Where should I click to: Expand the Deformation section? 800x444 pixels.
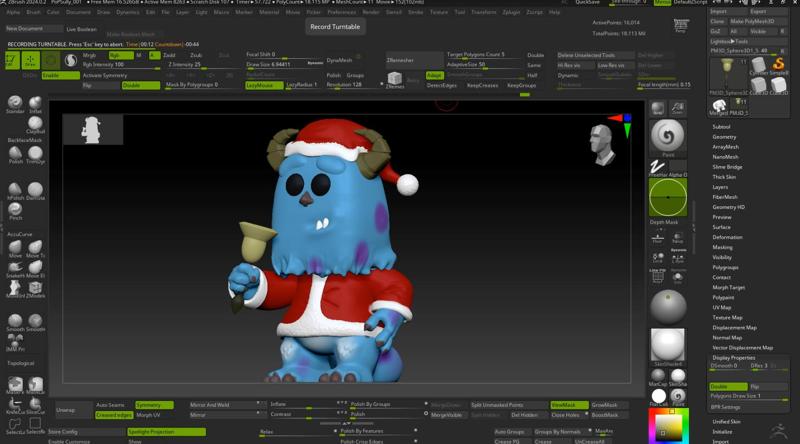pos(727,237)
